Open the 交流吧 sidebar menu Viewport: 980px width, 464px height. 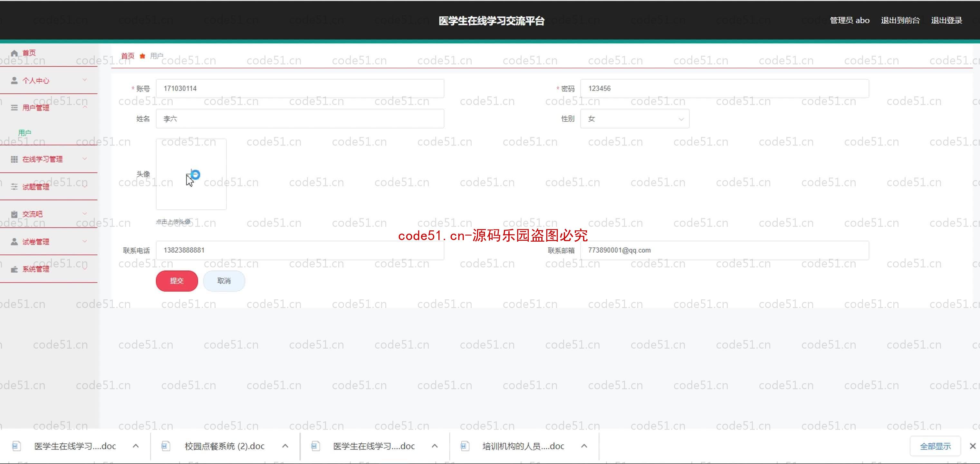click(x=49, y=214)
